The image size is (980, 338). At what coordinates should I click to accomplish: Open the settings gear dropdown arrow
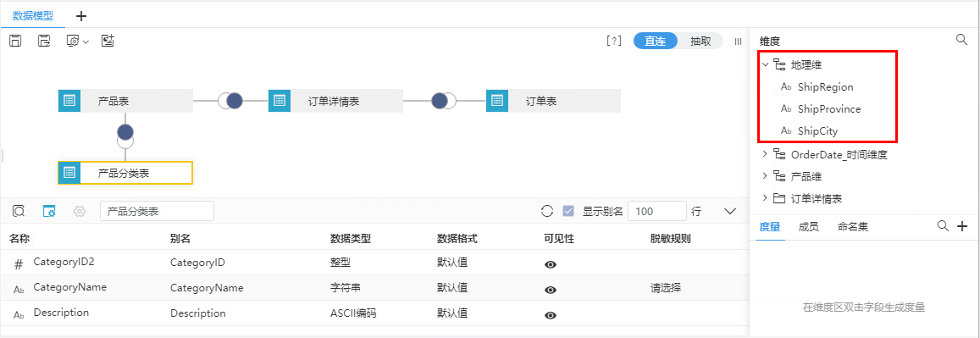(x=86, y=42)
